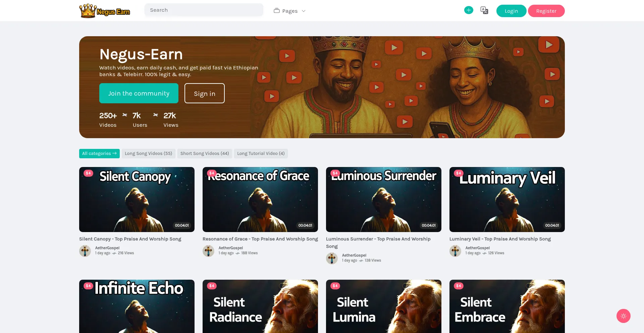Open the Silent Radiance thumbnail

(260, 306)
